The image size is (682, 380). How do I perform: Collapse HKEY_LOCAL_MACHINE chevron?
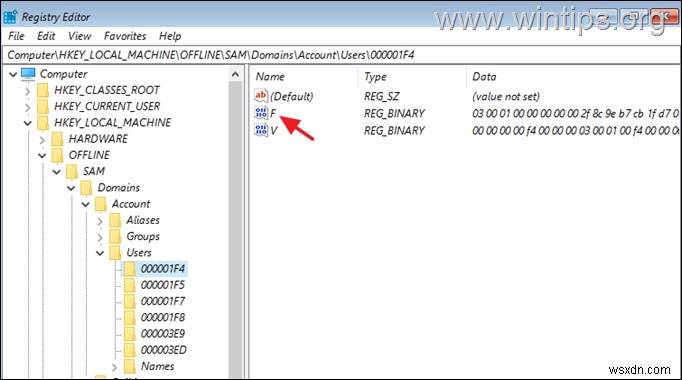pos(27,123)
